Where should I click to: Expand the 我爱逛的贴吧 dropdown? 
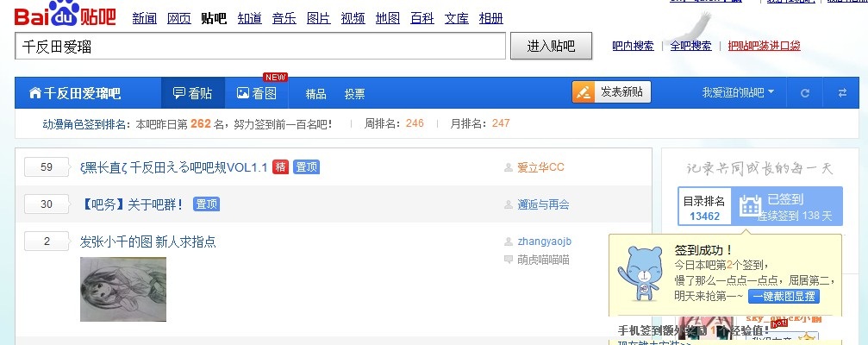738,92
